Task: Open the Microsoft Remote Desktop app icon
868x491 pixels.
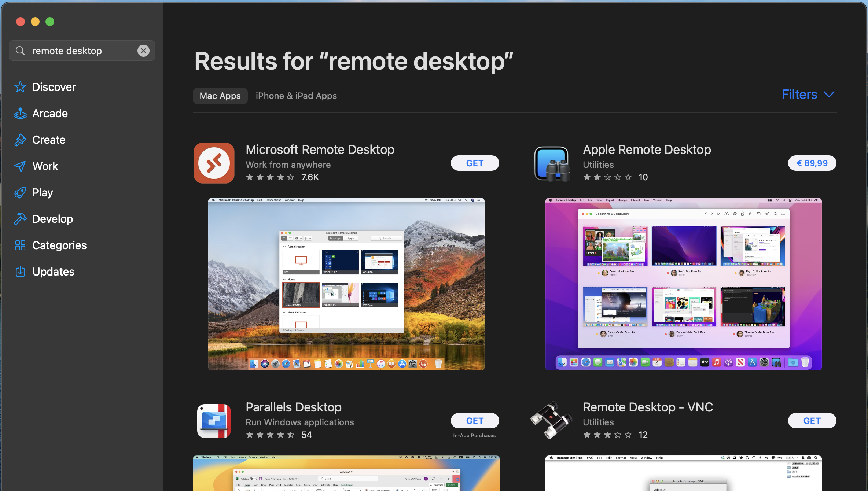Action: [x=214, y=163]
